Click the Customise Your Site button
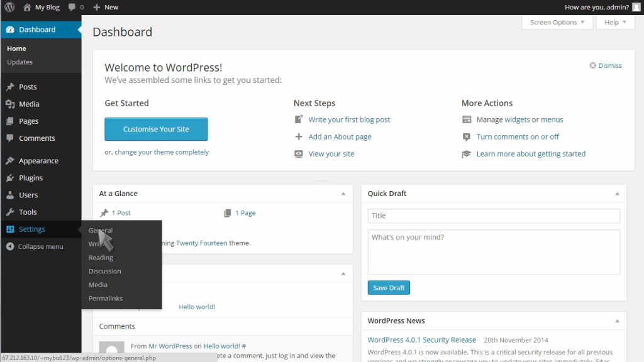644x362 pixels. tap(155, 128)
